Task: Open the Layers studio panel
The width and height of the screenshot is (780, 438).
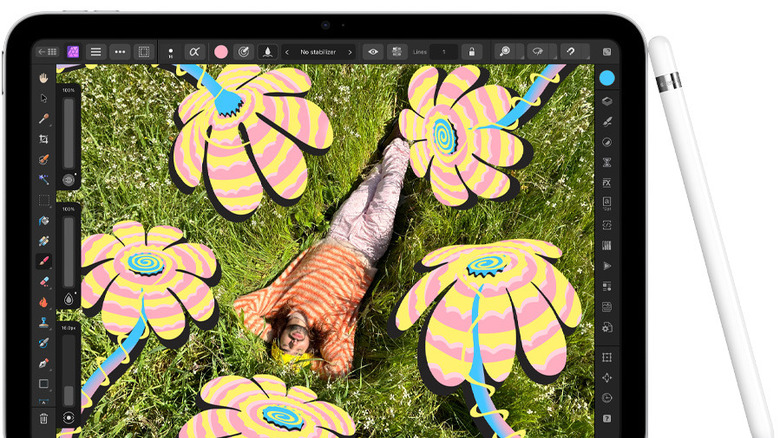Action: coord(607,100)
